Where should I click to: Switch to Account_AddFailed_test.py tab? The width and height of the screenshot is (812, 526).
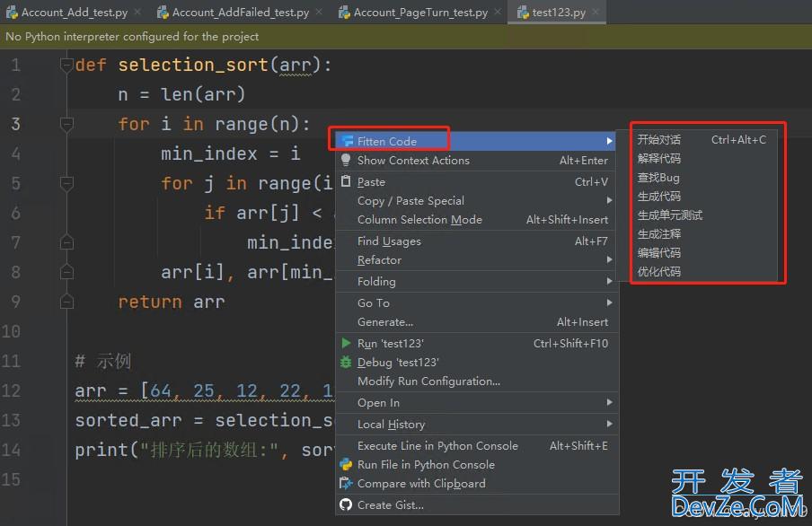241,13
